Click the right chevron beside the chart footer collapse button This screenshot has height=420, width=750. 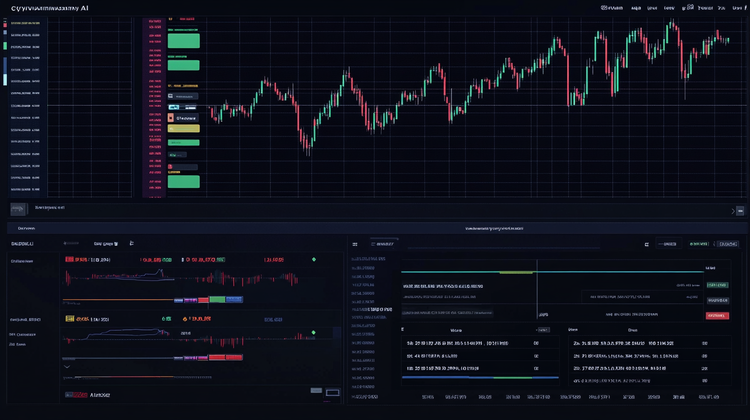(732, 210)
